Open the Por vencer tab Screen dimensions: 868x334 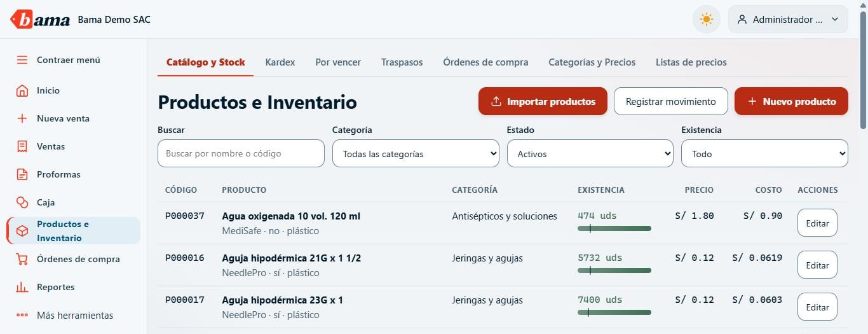click(338, 62)
